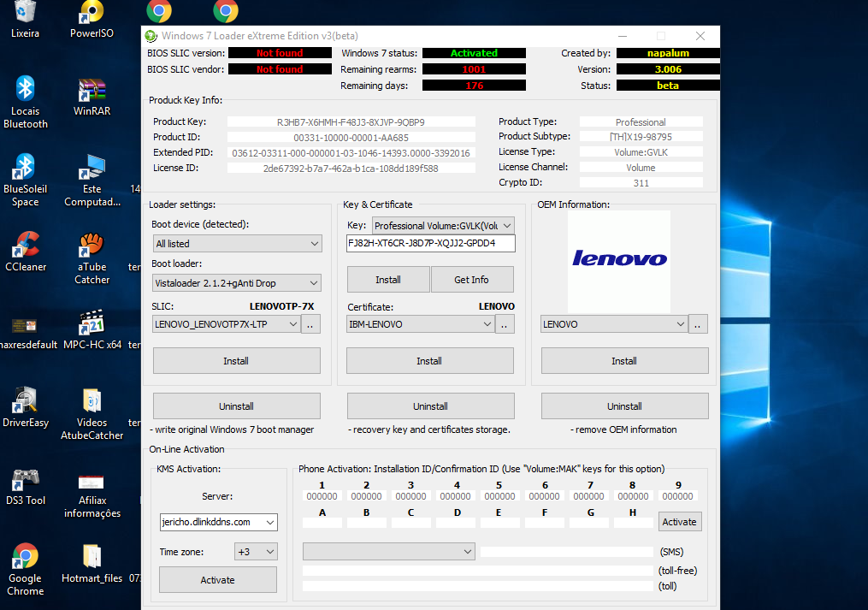Open the SLIC LENOVO_LENOVOTP7X-LTP dropdown

tap(227, 324)
